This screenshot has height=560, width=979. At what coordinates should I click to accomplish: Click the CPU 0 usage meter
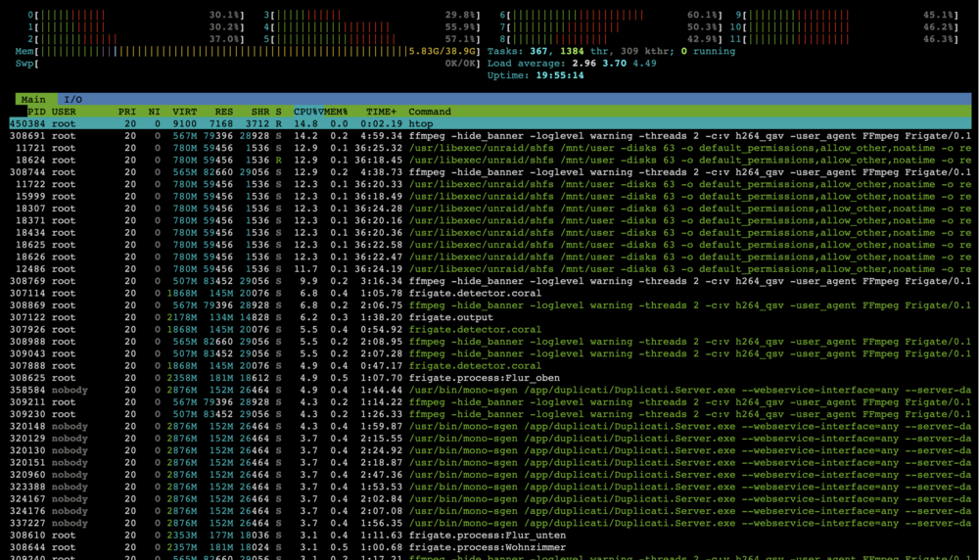[x=136, y=15]
